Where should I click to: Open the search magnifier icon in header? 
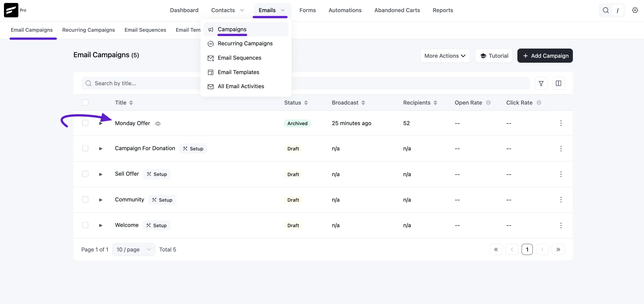point(606,10)
